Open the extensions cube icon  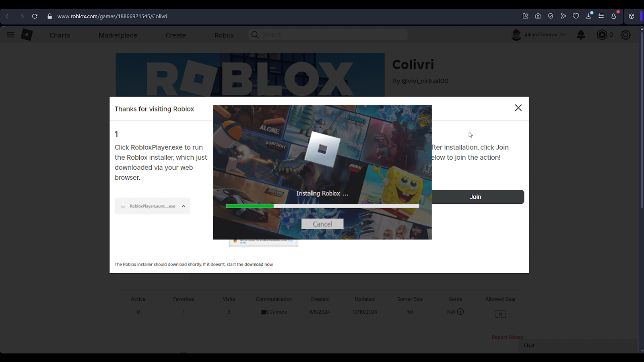(632, 16)
